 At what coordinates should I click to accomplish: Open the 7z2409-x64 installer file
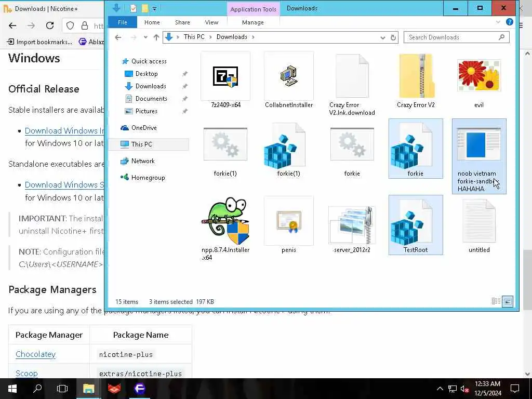225,80
